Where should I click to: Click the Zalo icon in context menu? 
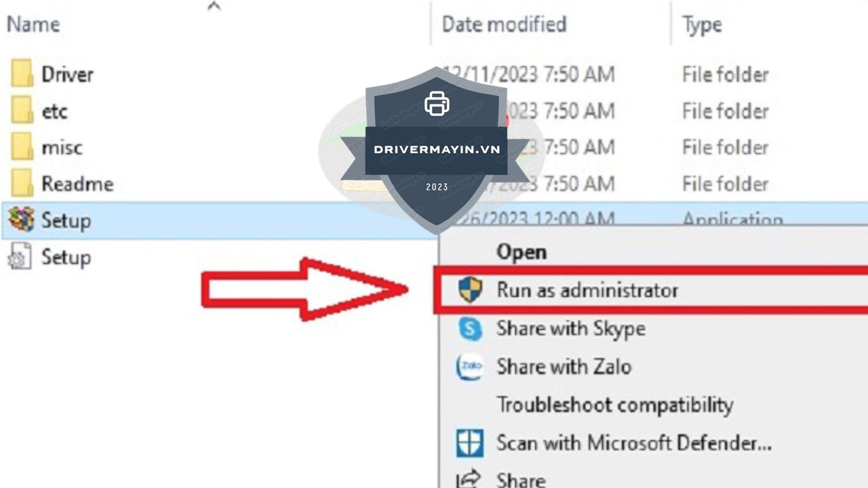(x=470, y=367)
